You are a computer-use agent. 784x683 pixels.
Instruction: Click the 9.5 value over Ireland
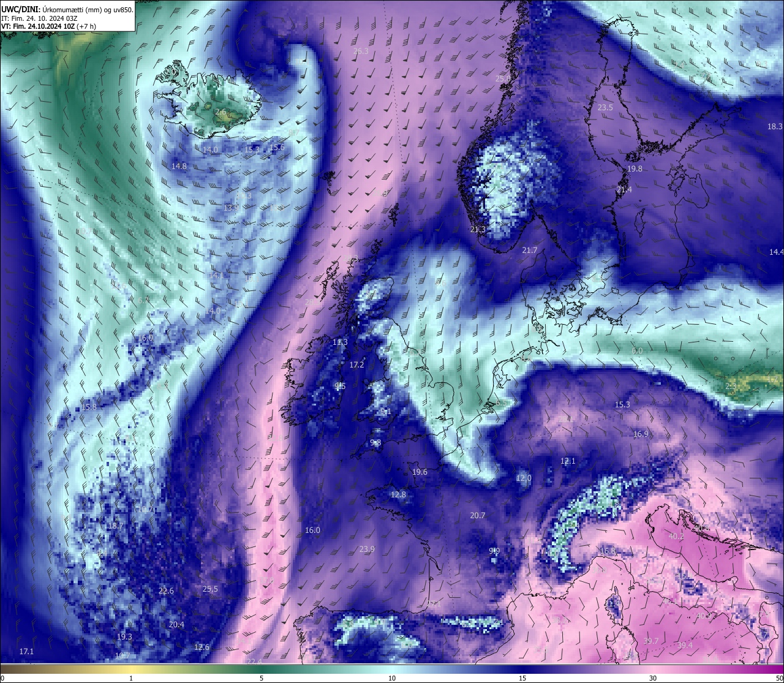341,386
